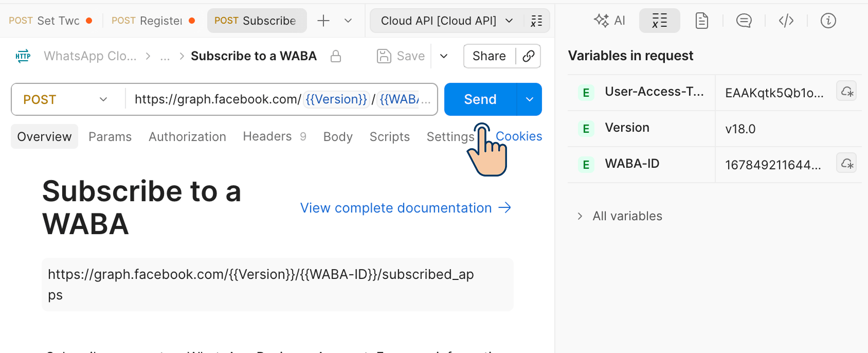Open the code snippet icon
This screenshot has height=353, width=868.
(x=786, y=21)
